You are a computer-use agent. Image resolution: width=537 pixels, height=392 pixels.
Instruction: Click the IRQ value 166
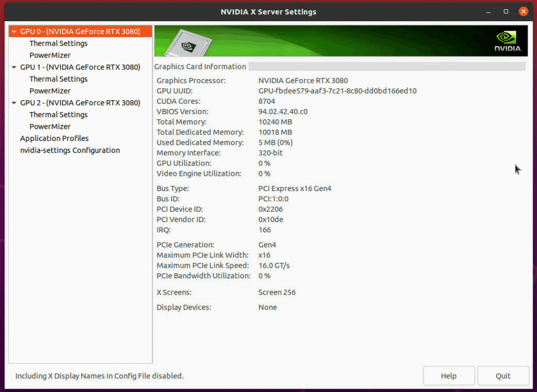coord(265,230)
